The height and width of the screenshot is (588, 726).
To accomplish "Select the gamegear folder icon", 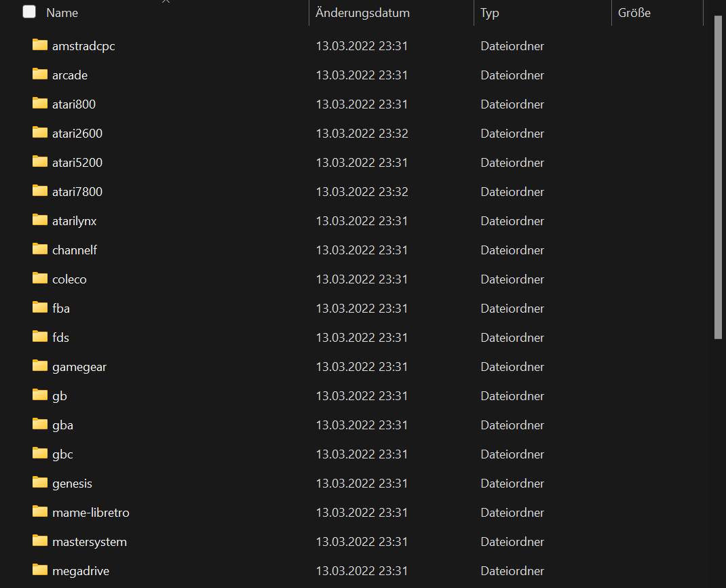I will pyautogui.click(x=40, y=366).
